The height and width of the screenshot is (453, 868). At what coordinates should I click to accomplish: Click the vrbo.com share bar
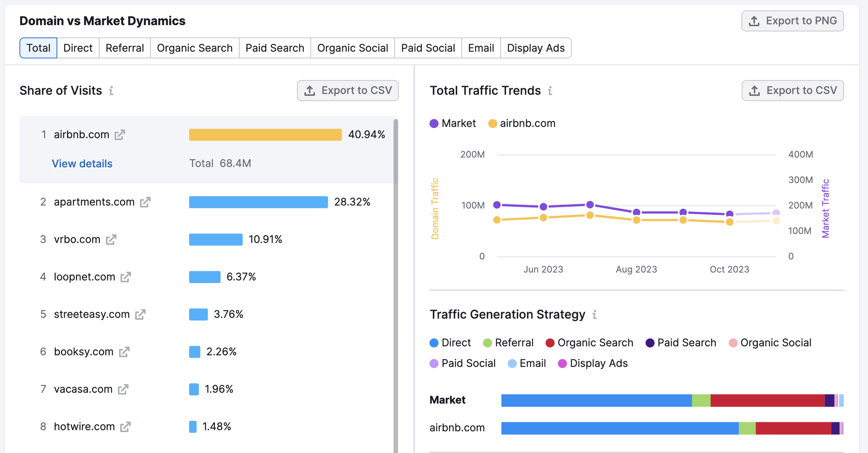coord(216,239)
